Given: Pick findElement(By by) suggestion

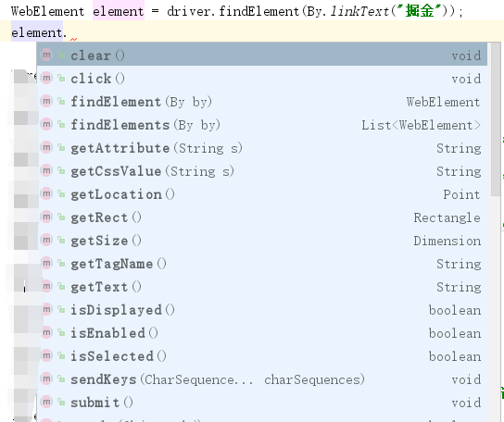Looking at the screenshot, I should (x=262, y=102).
